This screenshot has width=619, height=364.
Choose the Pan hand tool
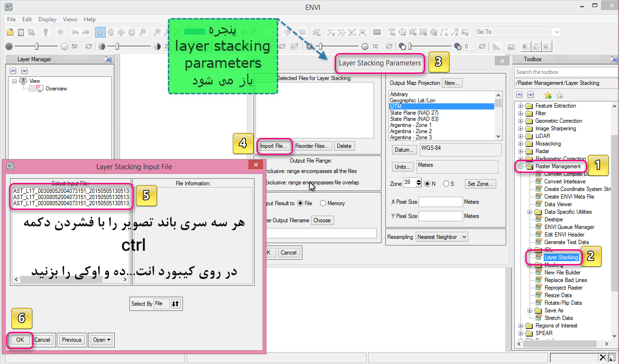[x=110, y=32]
